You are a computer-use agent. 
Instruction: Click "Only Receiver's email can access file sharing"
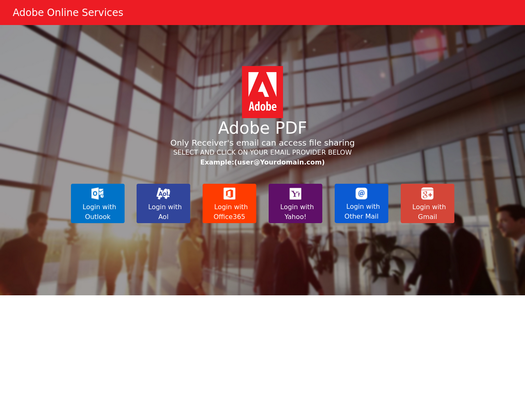click(262, 143)
